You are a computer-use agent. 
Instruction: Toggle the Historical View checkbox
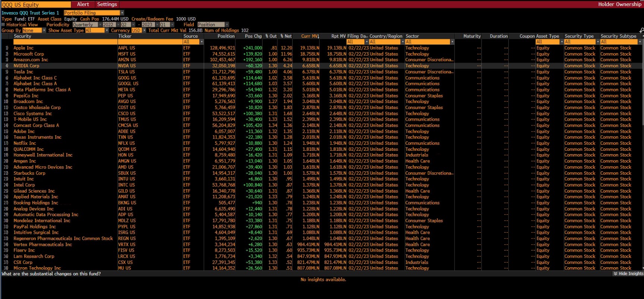point(3,25)
